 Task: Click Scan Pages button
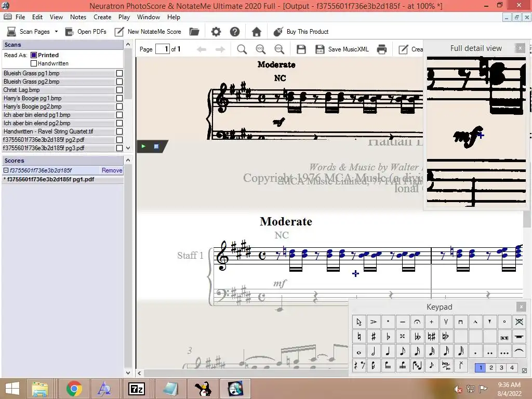[x=29, y=32]
